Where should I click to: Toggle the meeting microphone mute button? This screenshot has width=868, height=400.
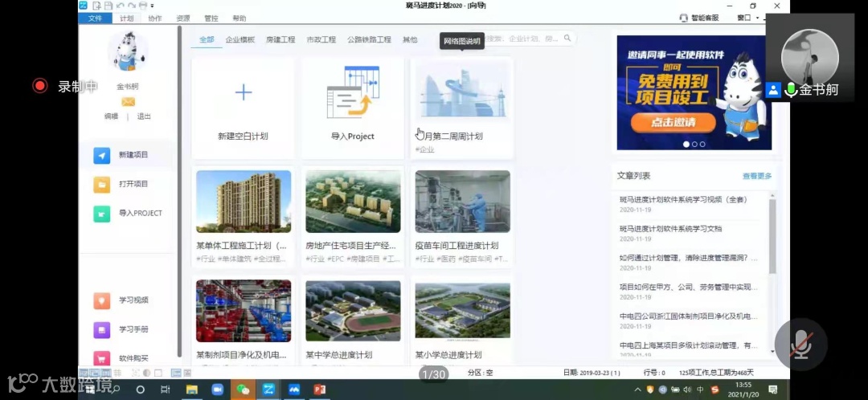(800, 345)
